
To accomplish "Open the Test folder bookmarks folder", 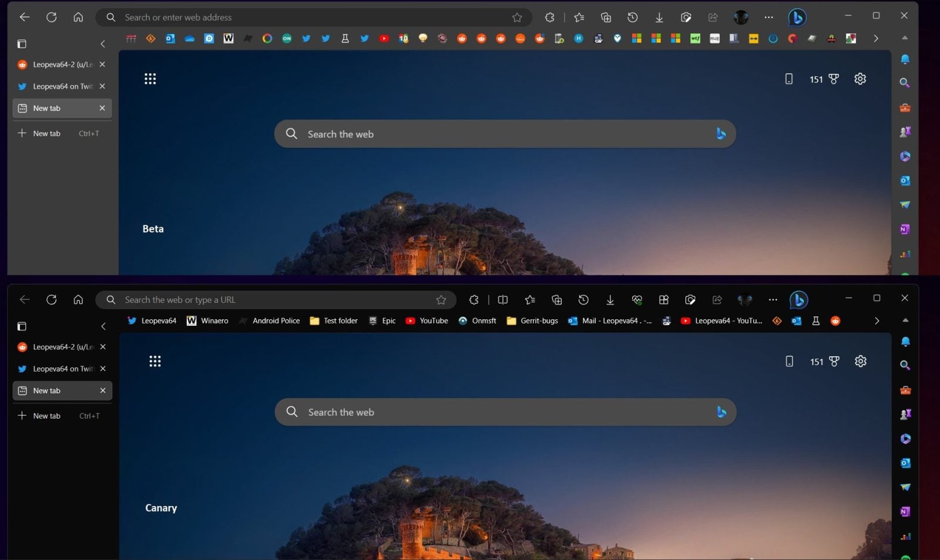I will pos(334,321).
